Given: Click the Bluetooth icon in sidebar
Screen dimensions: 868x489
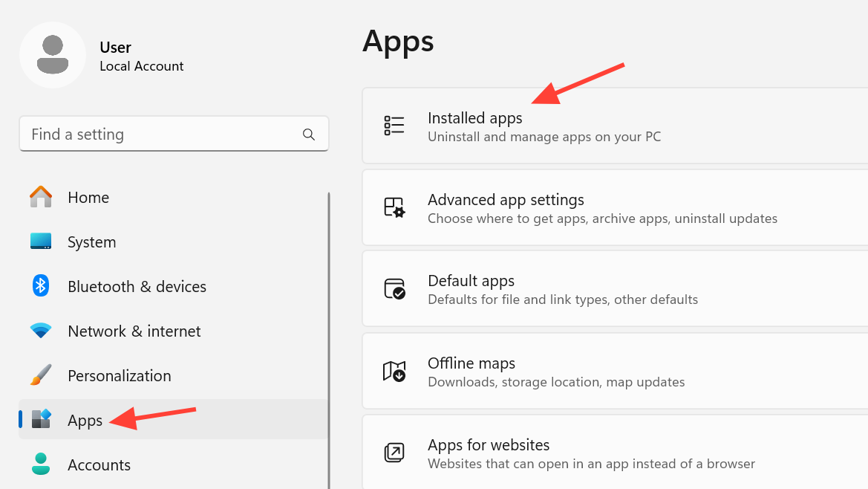Looking at the screenshot, I should pyautogui.click(x=41, y=286).
